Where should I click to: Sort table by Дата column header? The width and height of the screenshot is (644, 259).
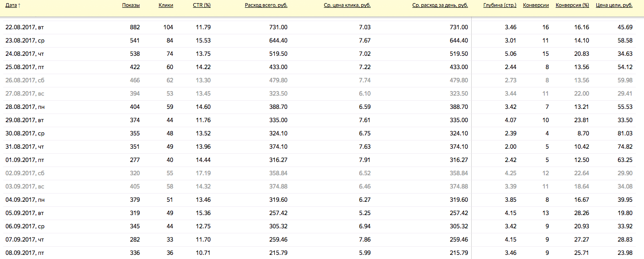pyautogui.click(x=11, y=5)
